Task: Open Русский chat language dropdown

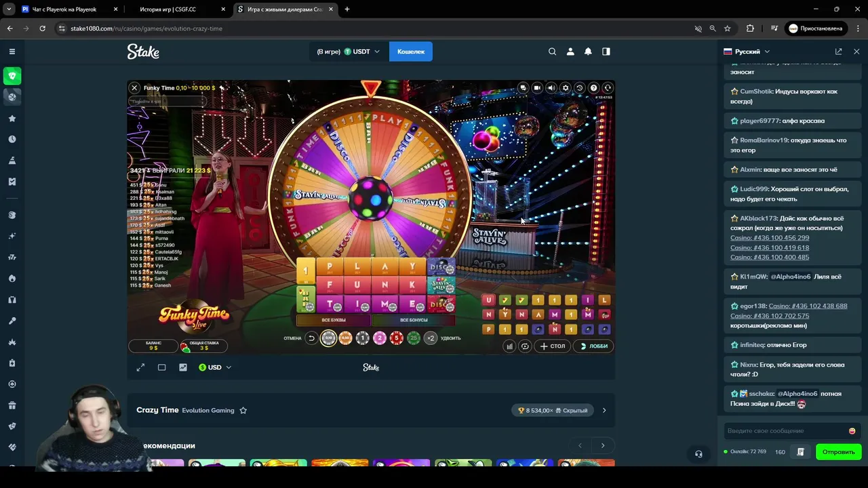Action: (747, 52)
